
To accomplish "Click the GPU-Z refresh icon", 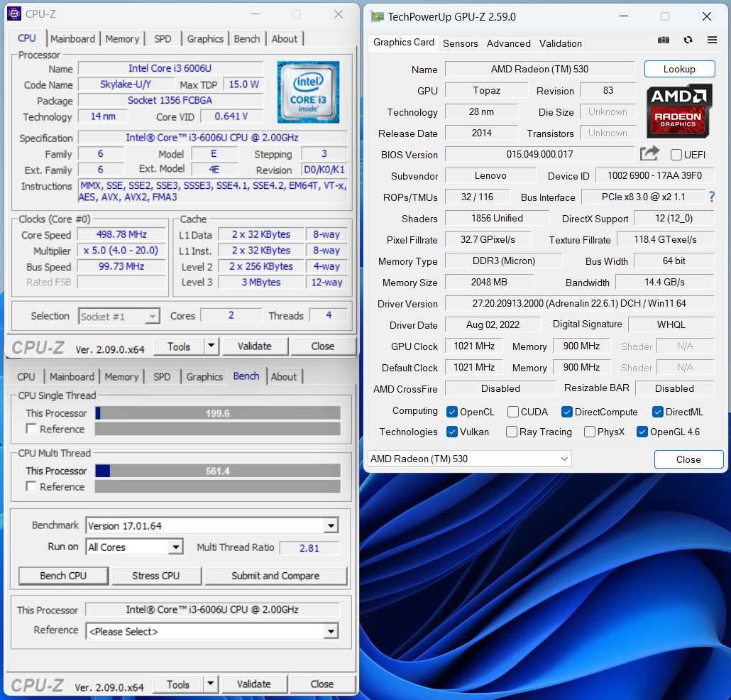I will 688,40.
